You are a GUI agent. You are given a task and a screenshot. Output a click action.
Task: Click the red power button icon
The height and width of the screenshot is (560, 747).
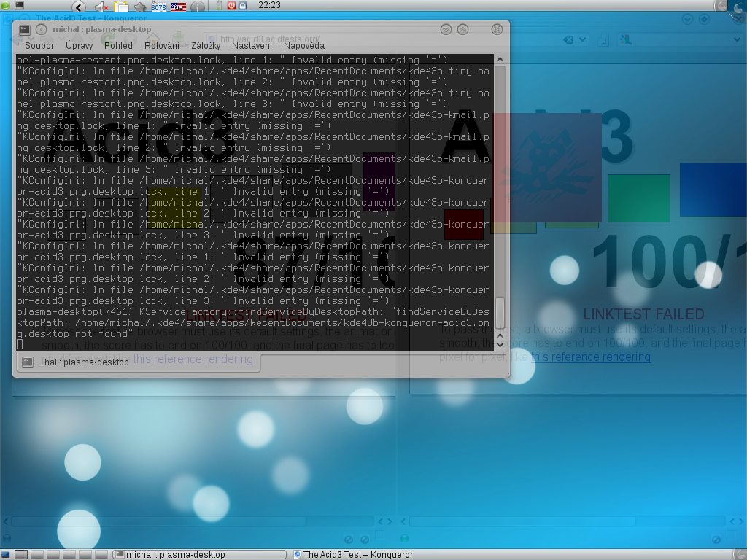tap(231, 6)
